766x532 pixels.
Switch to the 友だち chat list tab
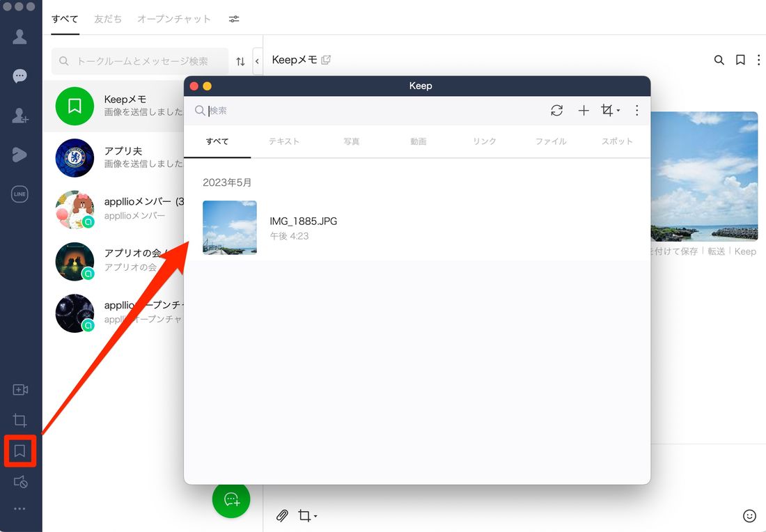(x=108, y=19)
